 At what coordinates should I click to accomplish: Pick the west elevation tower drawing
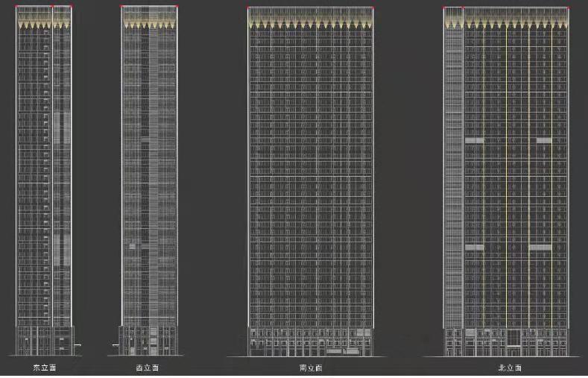[x=149, y=179]
